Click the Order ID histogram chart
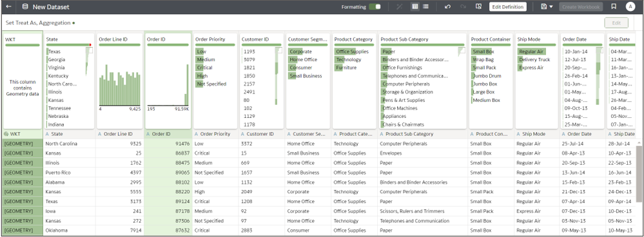 [x=168, y=85]
